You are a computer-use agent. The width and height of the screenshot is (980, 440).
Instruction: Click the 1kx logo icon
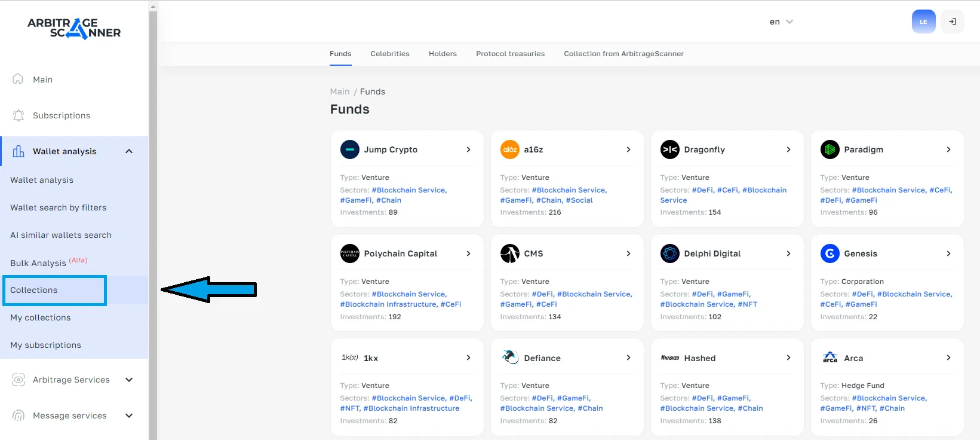tap(350, 357)
